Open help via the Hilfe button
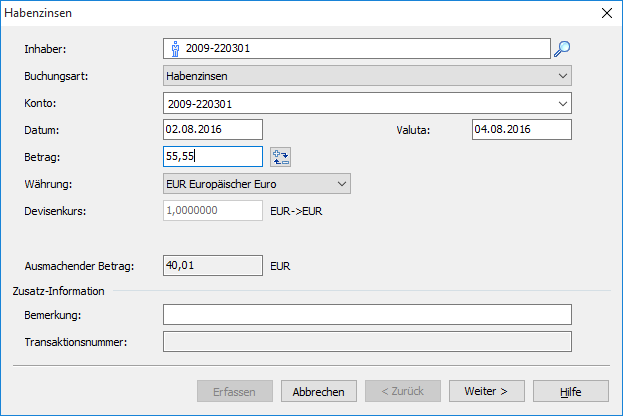The width and height of the screenshot is (623, 416). [x=570, y=391]
